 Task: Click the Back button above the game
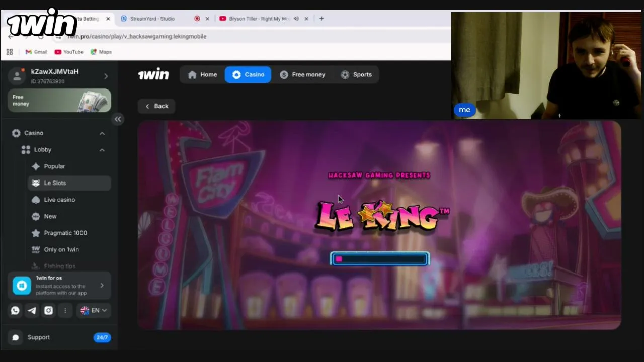[156, 106]
